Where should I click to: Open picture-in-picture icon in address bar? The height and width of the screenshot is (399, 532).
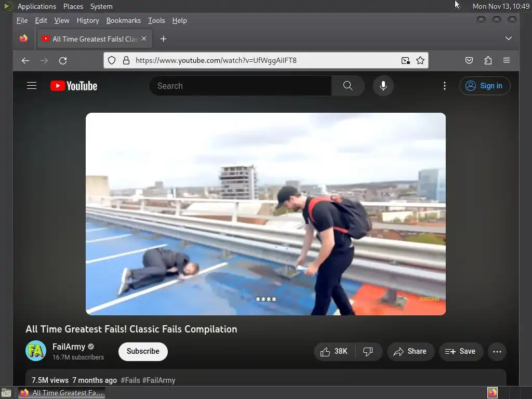point(405,60)
